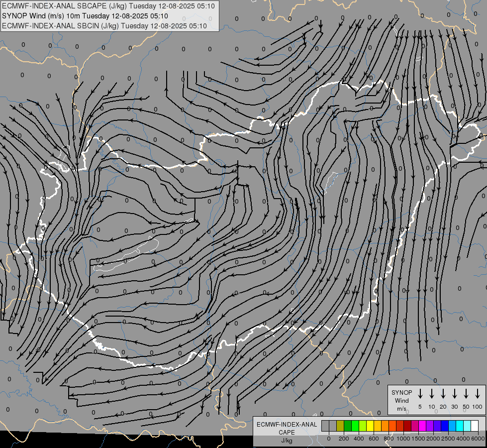Image resolution: width=487 pixels, height=448 pixels.
Task: Click the 'CAPE' label in the color legend
Action: click(x=287, y=432)
